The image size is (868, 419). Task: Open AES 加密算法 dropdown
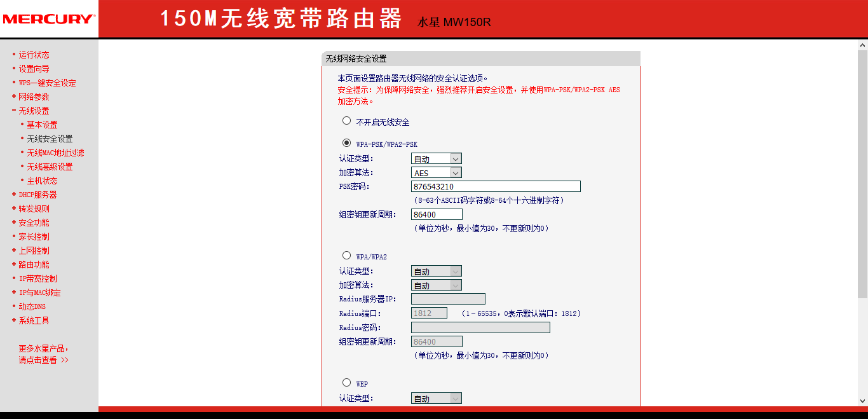437,173
